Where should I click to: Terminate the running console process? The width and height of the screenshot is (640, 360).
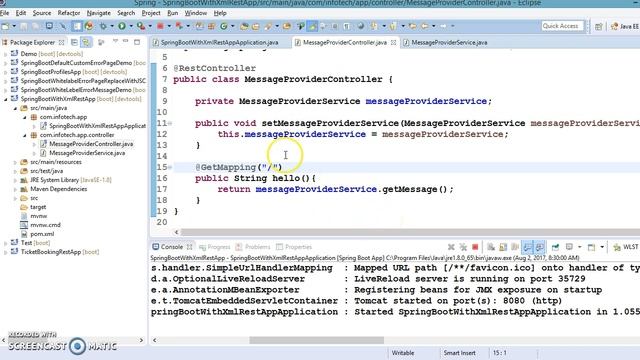pos(475,247)
